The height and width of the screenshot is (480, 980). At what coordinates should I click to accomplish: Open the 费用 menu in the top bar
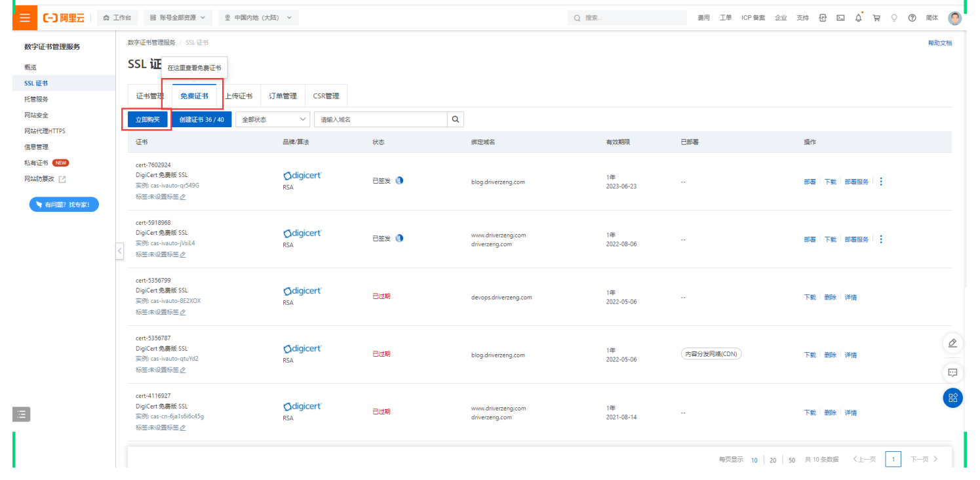[x=703, y=18]
